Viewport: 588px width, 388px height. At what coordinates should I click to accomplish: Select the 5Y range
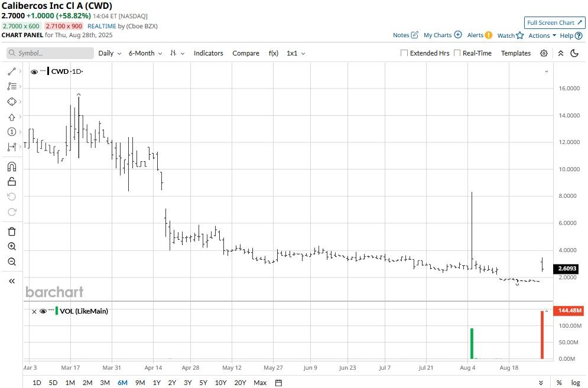click(203, 383)
